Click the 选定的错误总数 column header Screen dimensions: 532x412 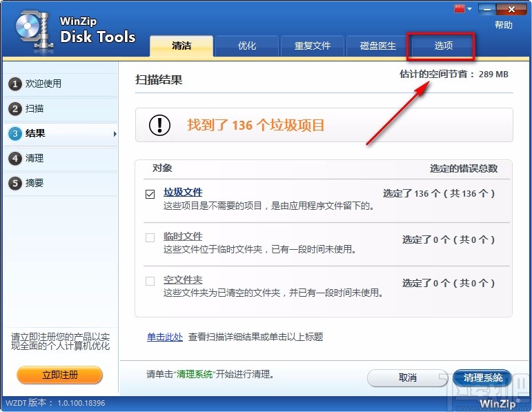[x=464, y=168]
